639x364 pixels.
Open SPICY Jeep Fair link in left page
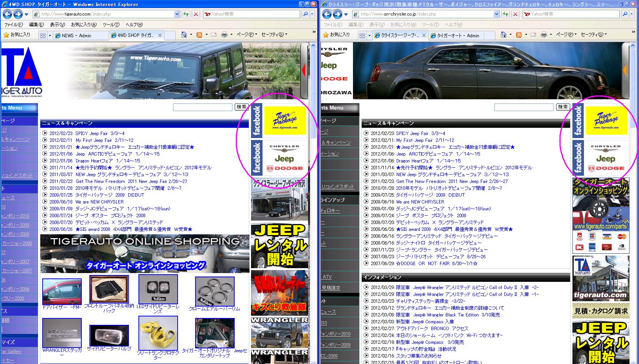pos(100,134)
